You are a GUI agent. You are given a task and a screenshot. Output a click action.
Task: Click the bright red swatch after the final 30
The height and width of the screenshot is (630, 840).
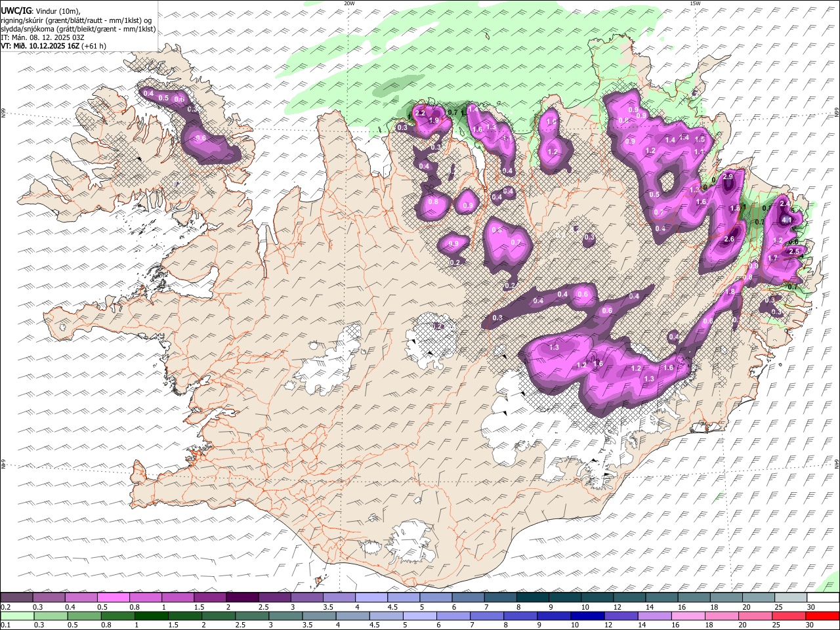pyautogui.click(x=822, y=616)
